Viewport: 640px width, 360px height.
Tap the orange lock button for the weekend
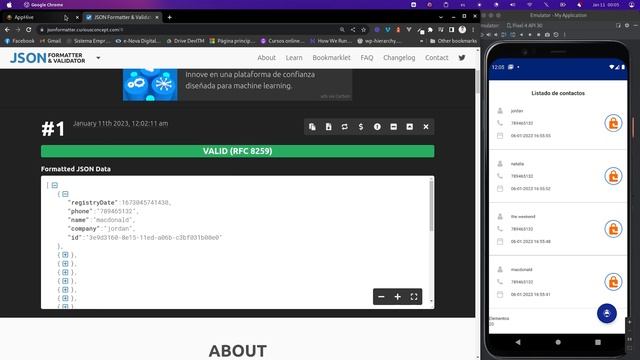(x=613, y=229)
